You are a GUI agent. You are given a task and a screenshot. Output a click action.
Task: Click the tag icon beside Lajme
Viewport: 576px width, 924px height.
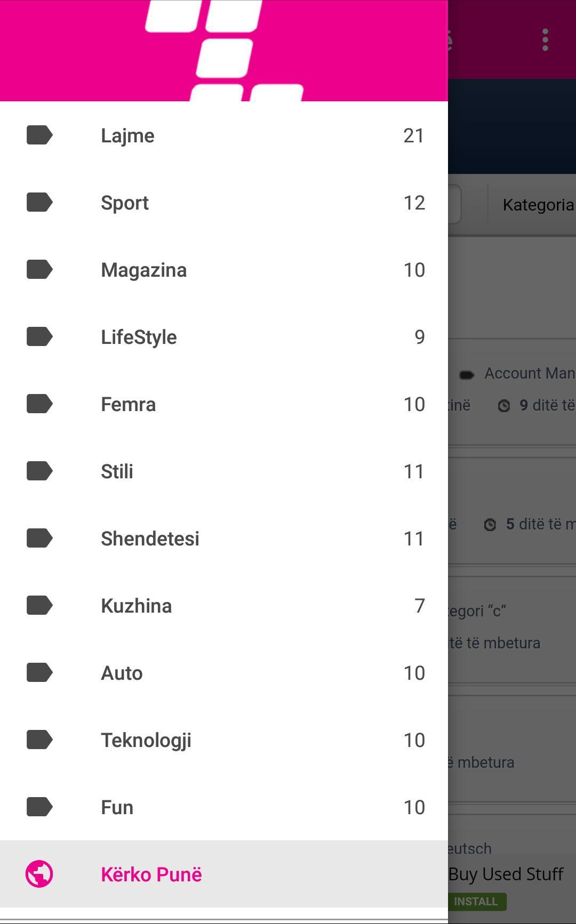tap(39, 135)
